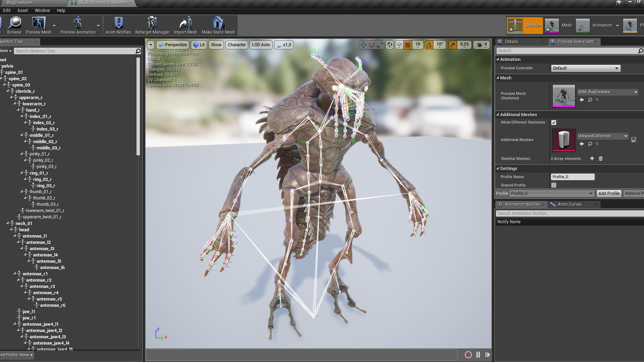Switch to the Anim Curves tab
The height and width of the screenshot is (362, 644).
click(x=574, y=204)
